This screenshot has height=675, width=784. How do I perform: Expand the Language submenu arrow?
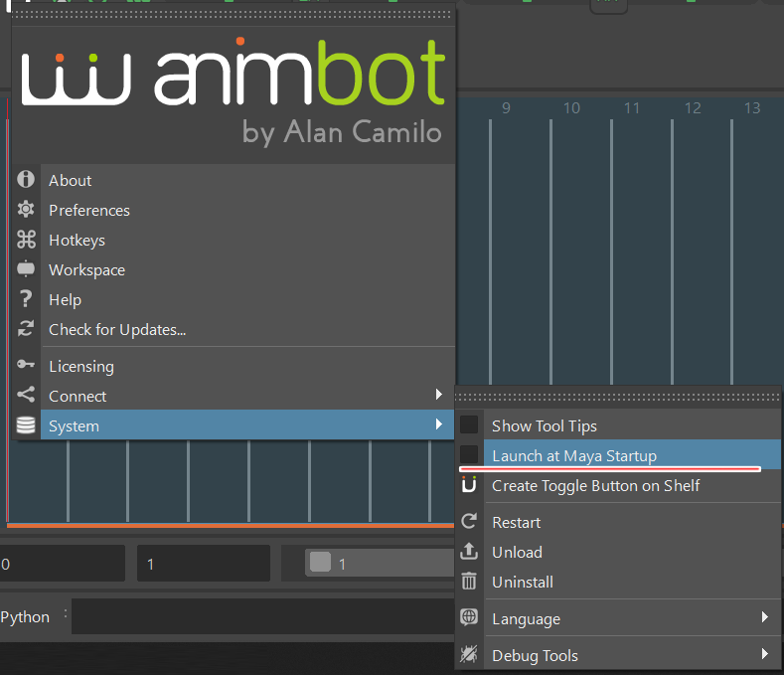click(764, 618)
